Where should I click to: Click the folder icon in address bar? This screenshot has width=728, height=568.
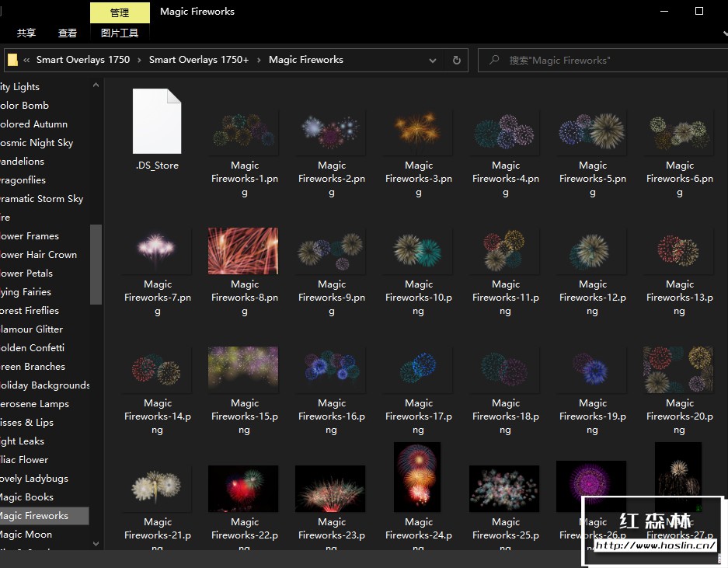point(12,60)
